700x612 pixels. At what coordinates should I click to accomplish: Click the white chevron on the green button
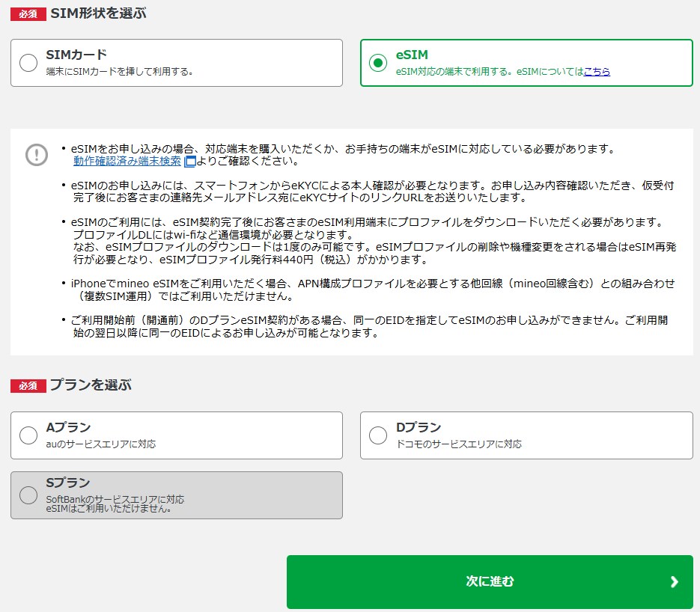(674, 581)
